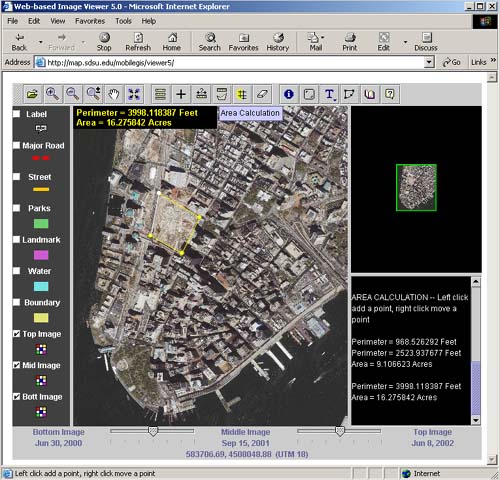Click the magenta Landmark color swatch
This screenshot has height=480, width=500.
click(41, 255)
